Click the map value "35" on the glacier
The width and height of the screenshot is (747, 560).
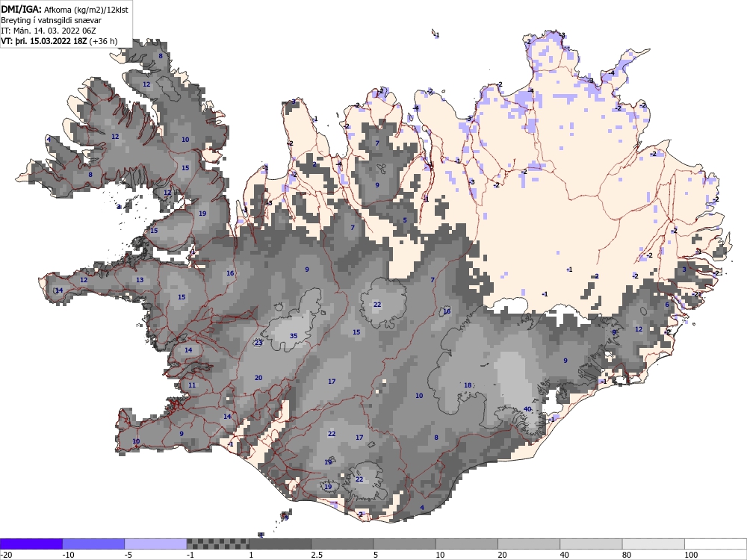[294, 336]
